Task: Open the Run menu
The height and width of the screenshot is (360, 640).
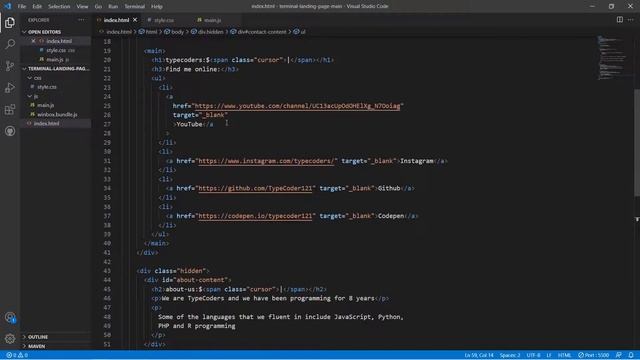Action: 113,6
